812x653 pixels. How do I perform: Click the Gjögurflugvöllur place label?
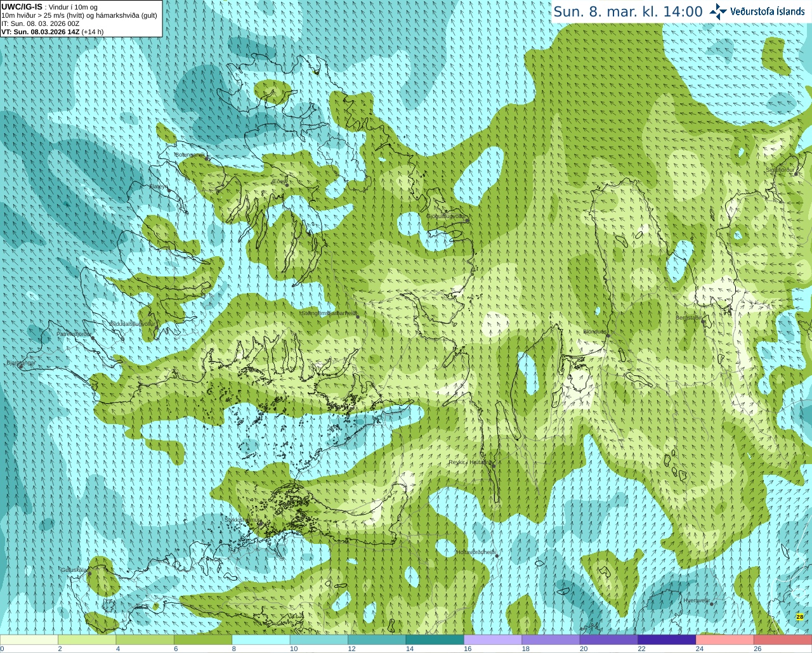pos(447,216)
